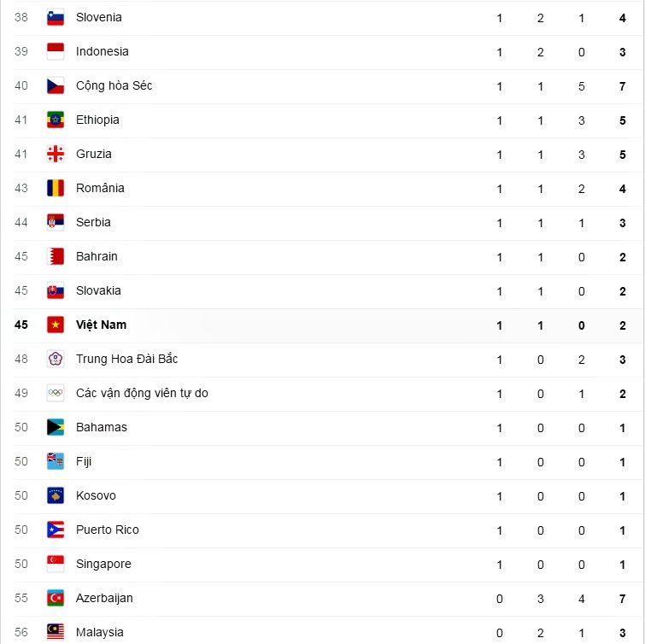Click the Malaysia flag icon
The image size is (645, 644).
pyautogui.click(x=56, y=632)
